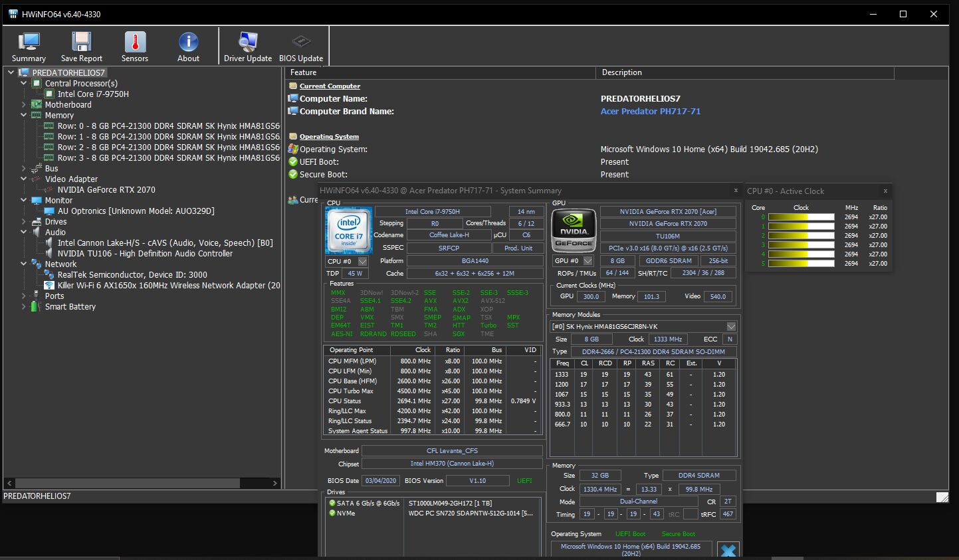Click the blue X icon in System Summary
The height and width of the screenshot is (560, 959).
coord(728,550)
